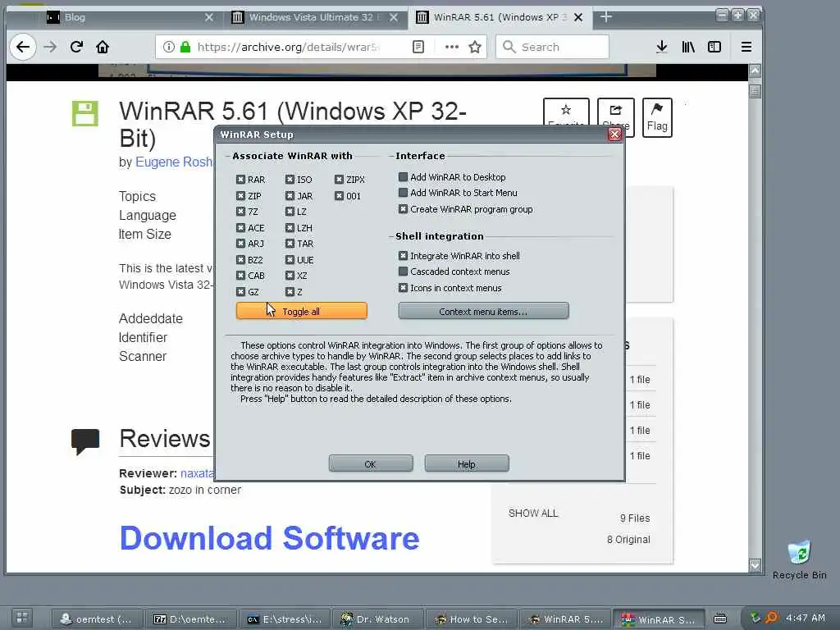Toggle Create WinRAR program group
Screen dimensions: 840x630
coord(404,209)
